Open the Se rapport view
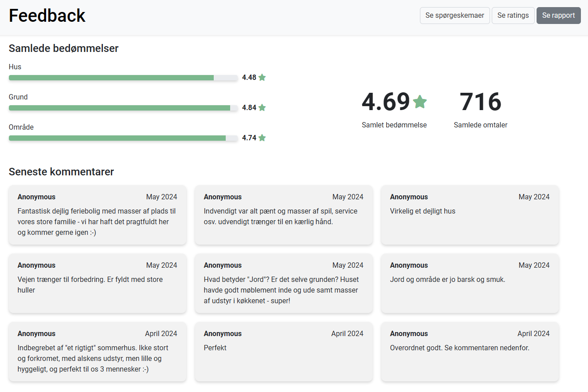The height and width of the screenshot is (392, 588). 558,16
